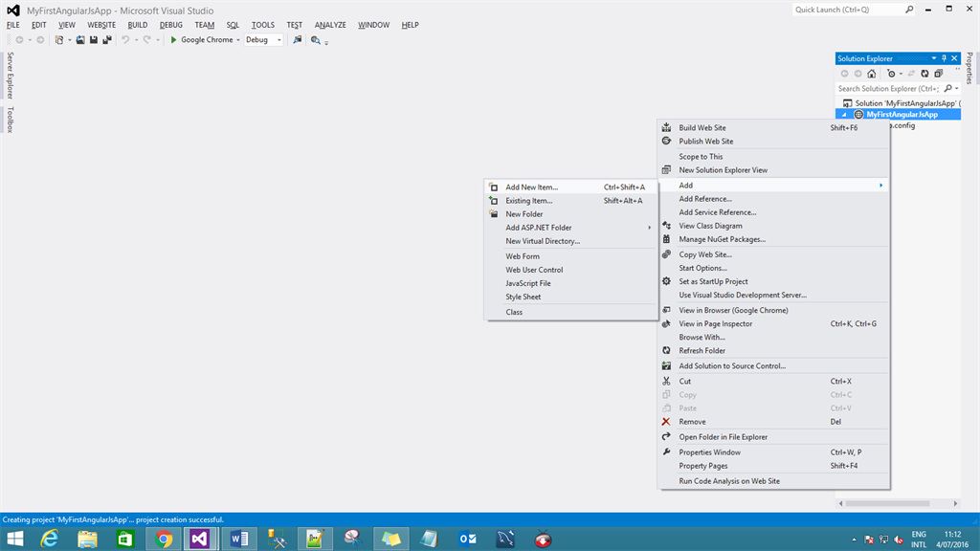This screenshot has height=551, width=980.
Task: Collapse the MyFirstAngularJsApp tree node
Action: tap(844, 115)
